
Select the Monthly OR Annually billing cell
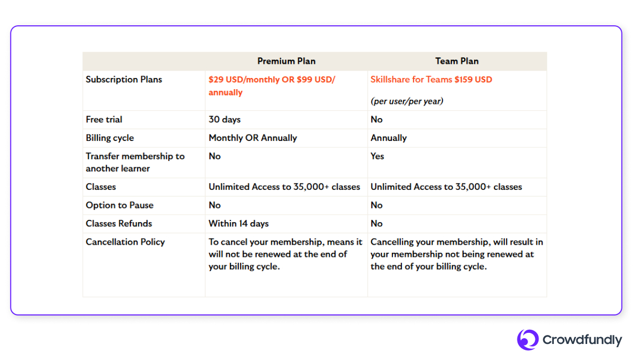[253, 138]
